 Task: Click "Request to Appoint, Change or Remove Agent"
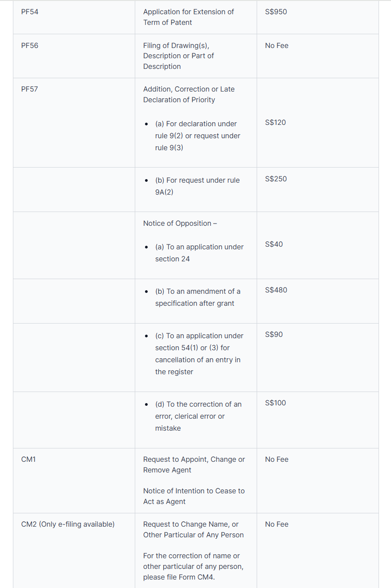(x=193, y=465)
